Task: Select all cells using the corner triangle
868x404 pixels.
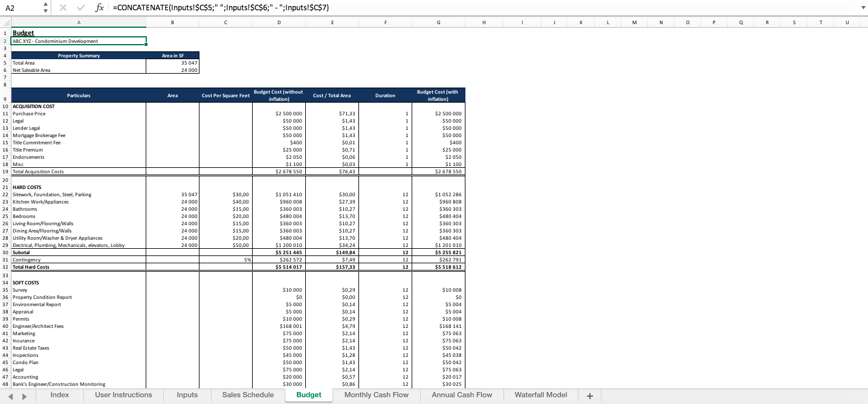Action: click(x=5, y=21)
